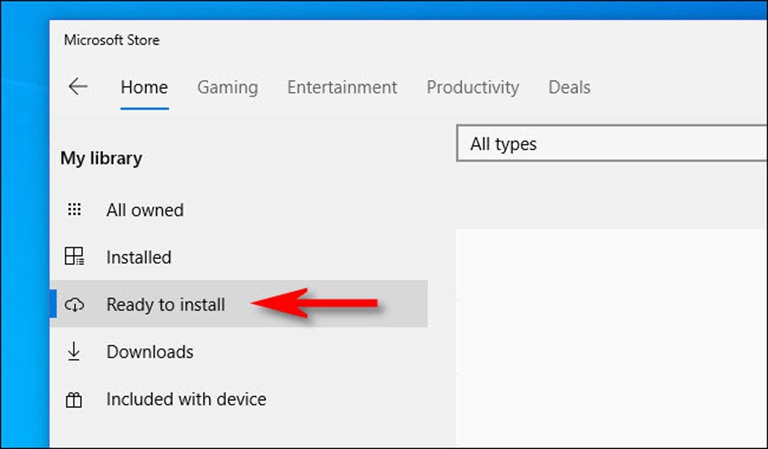Image resolution: width=768 pixels, height=449 pixels.
Task: Open the Deals tab
Action: (x=569, y=87)
